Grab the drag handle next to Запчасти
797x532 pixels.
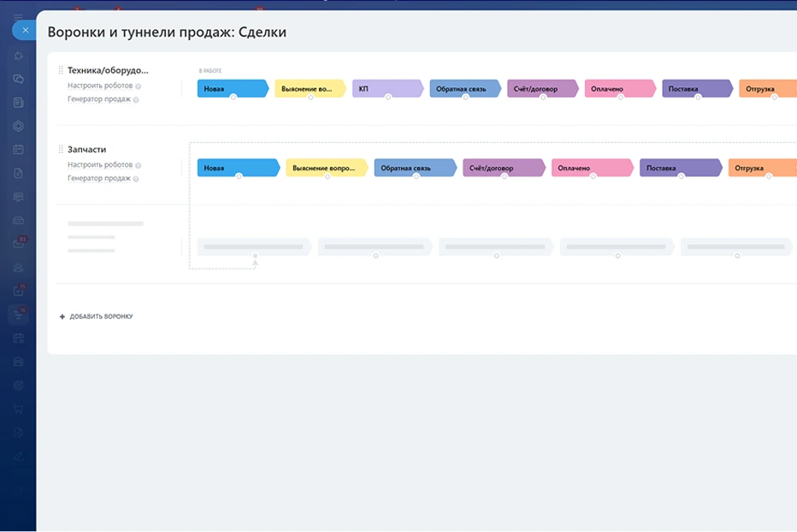(x=61, y=150)
